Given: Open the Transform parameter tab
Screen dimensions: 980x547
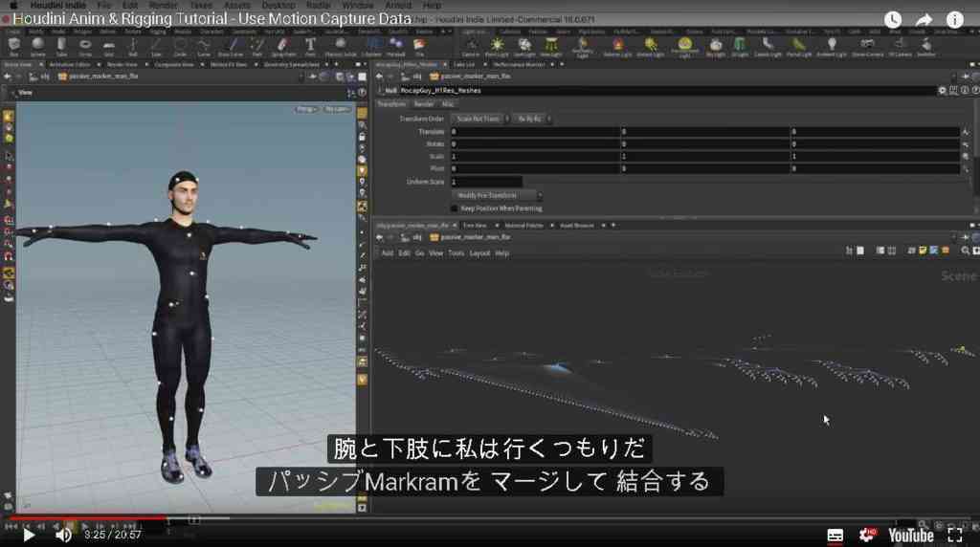Looking at the screenshot, I should (x=391, y=104).
